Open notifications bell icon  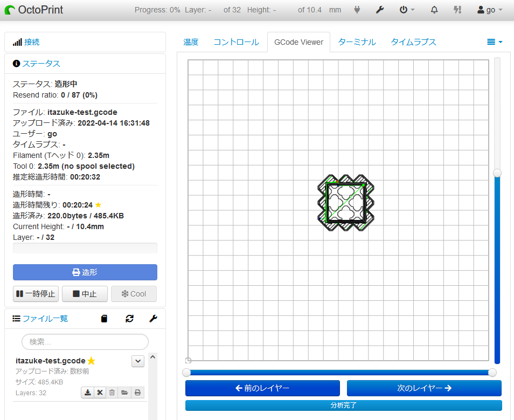tap(434, 10)
